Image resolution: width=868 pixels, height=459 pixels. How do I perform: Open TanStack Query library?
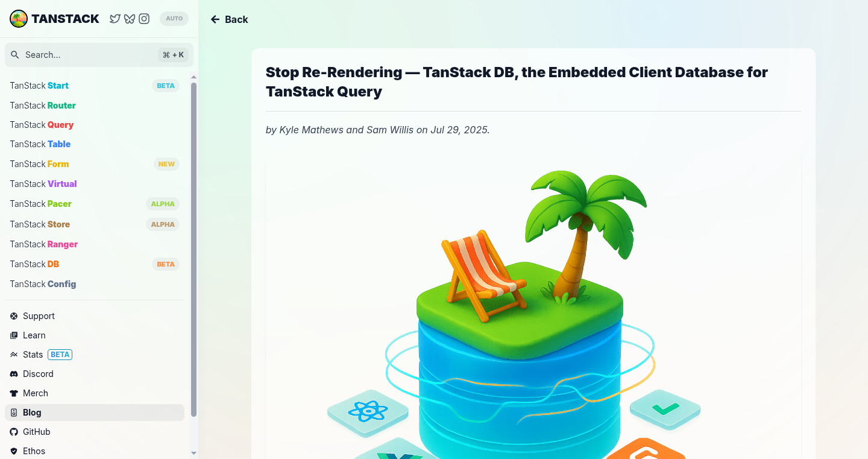(x=95, y=125)
